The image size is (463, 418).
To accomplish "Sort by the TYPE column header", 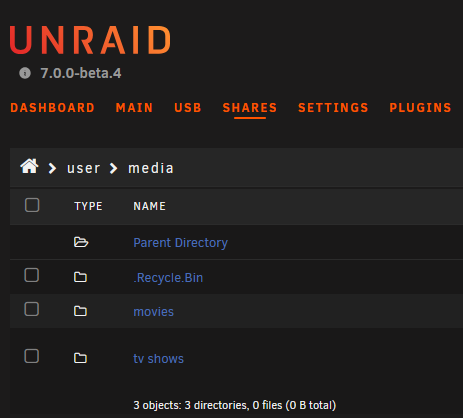I will (88, 206).
